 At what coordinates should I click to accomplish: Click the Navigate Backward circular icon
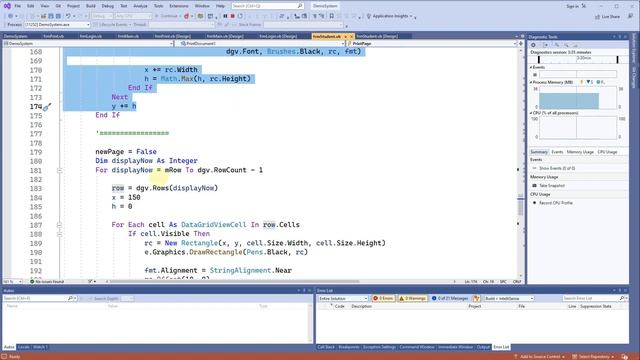[10, 16]
